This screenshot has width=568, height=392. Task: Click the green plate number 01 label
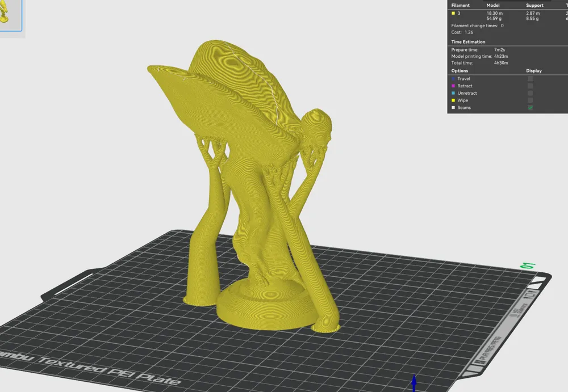coord(528,265)
